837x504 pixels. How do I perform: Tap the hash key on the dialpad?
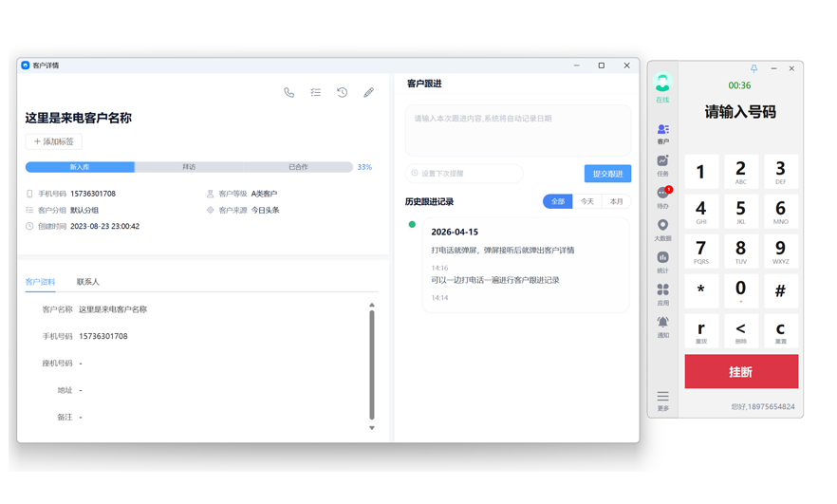click(781, 291)
